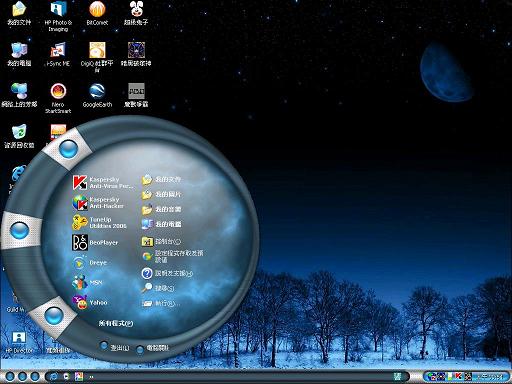
Task: Open 控制台 control panel menu entry
Action: pyautogui.click(x=161, y=241)
